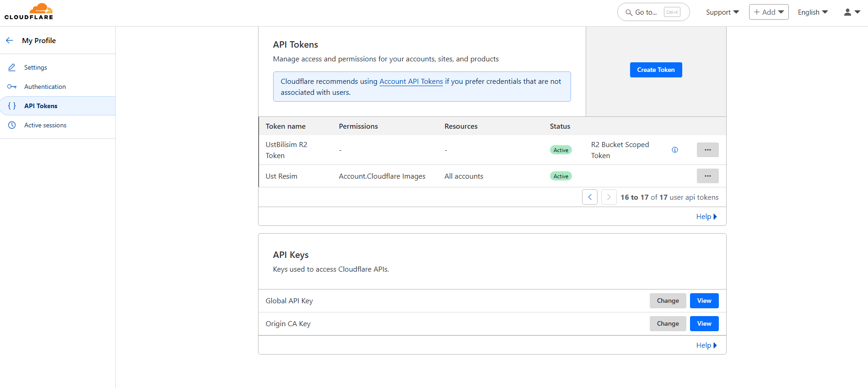This screenshot has height=388, width=868.
Task: Open actions menu for Ust Resim token
Action: click(707, 176)
